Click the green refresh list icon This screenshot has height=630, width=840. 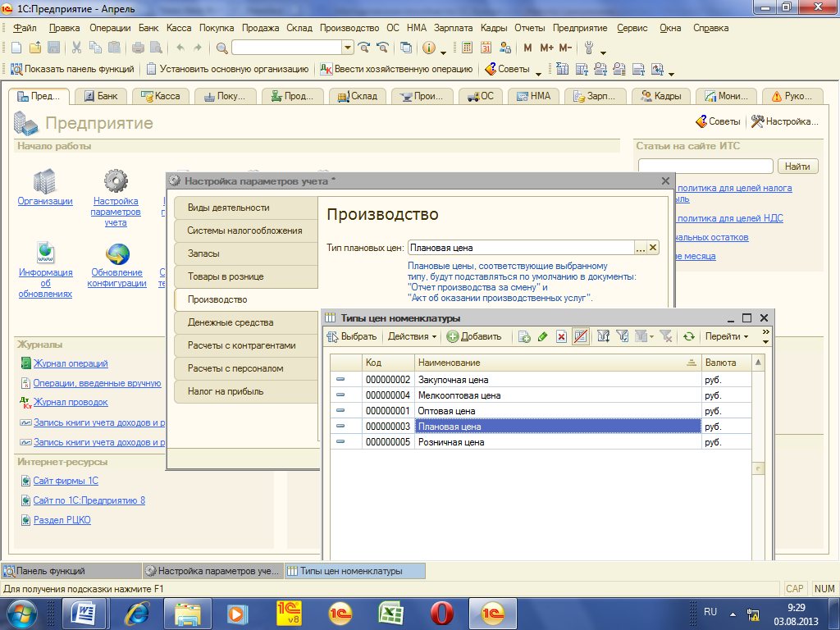pos(689,336)
